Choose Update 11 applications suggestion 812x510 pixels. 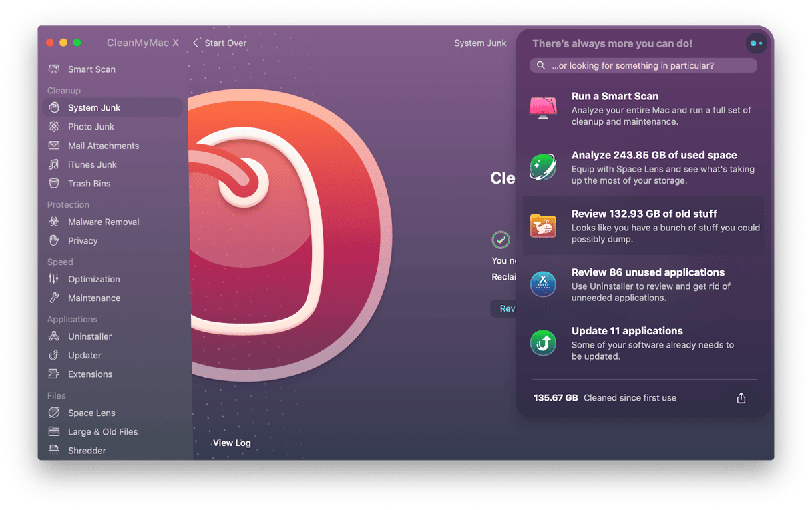[642, 343]
